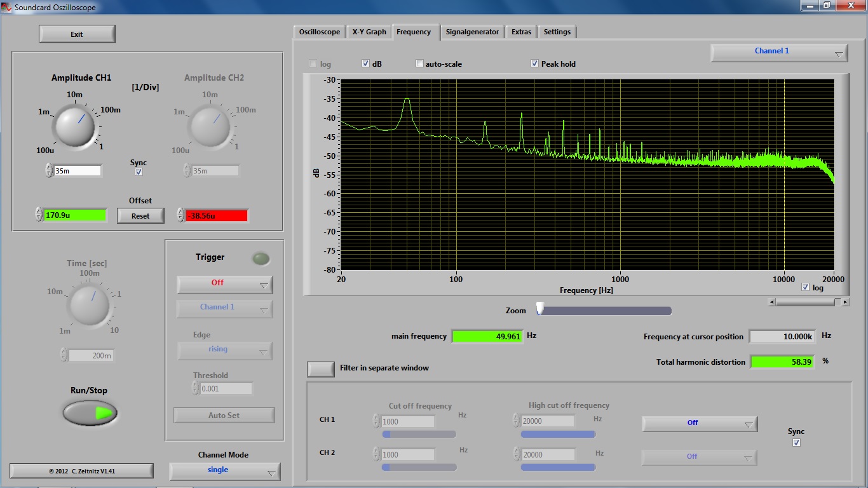Toggle the Filter in separate window switch
The width and height of the screenshot is (868, 488).
(320, 369)
